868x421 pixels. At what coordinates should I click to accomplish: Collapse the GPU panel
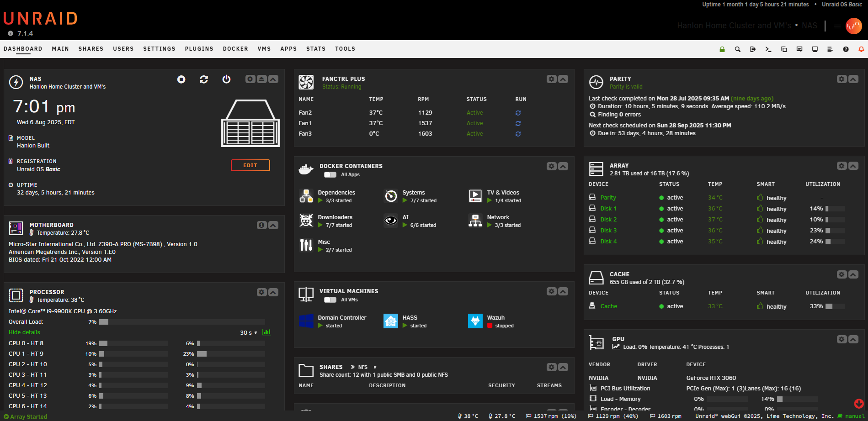853,339
